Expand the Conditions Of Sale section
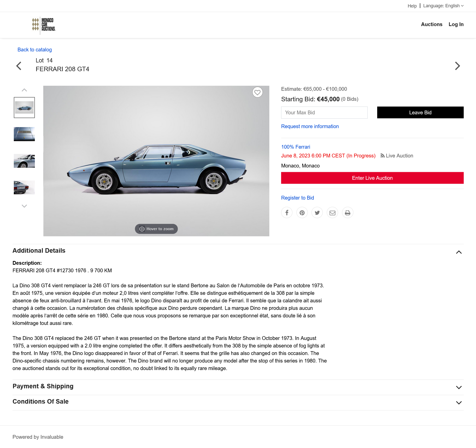This screenshot has height=448, width=476. coord(459,403)
